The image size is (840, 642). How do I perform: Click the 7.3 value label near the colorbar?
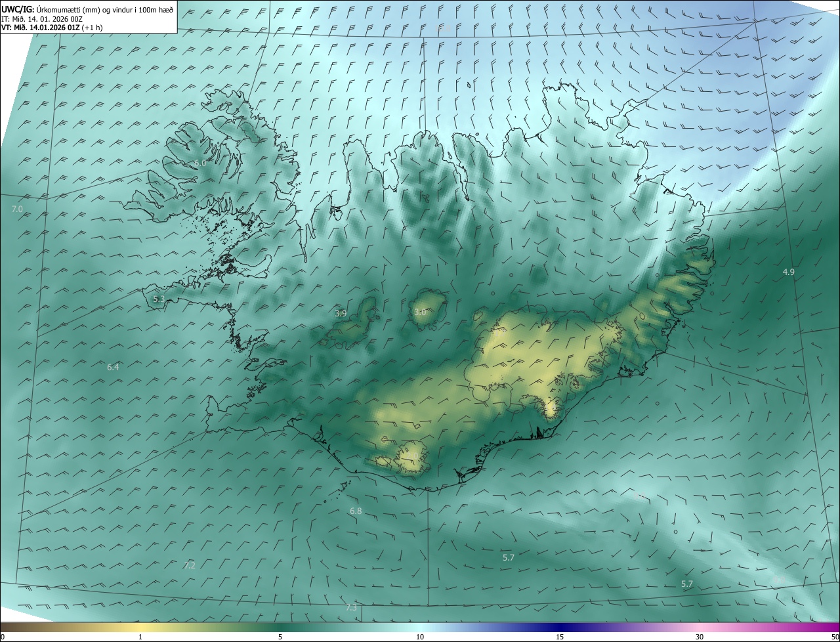tap(351, 608)
